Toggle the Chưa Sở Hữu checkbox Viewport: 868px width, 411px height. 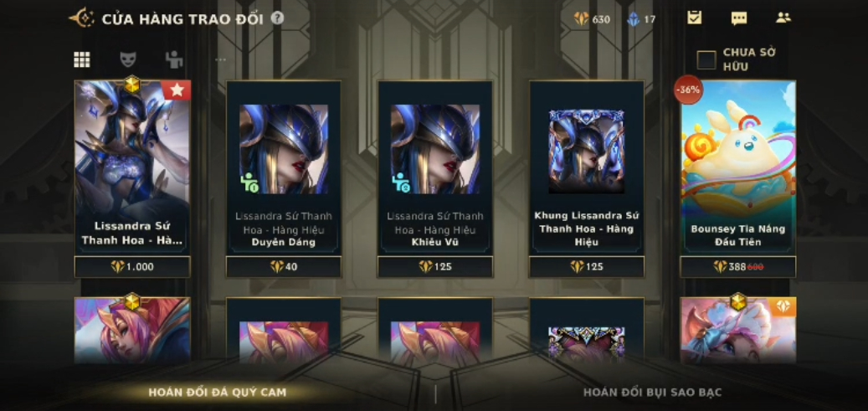coord(706,59)
